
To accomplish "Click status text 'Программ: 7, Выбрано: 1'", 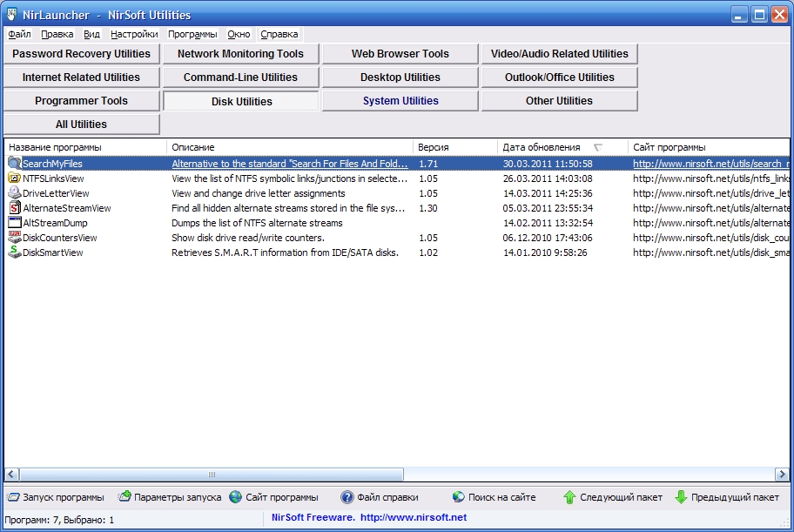I will (59, 520).
